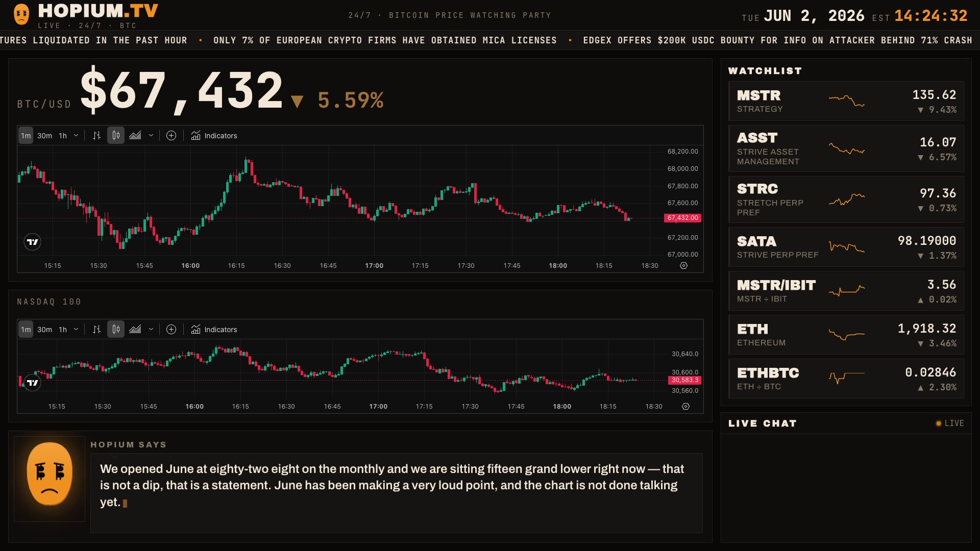Click the 30,583.3 price label on Nasdaq chart
This screenshot has height=551, width=980.
684,380
